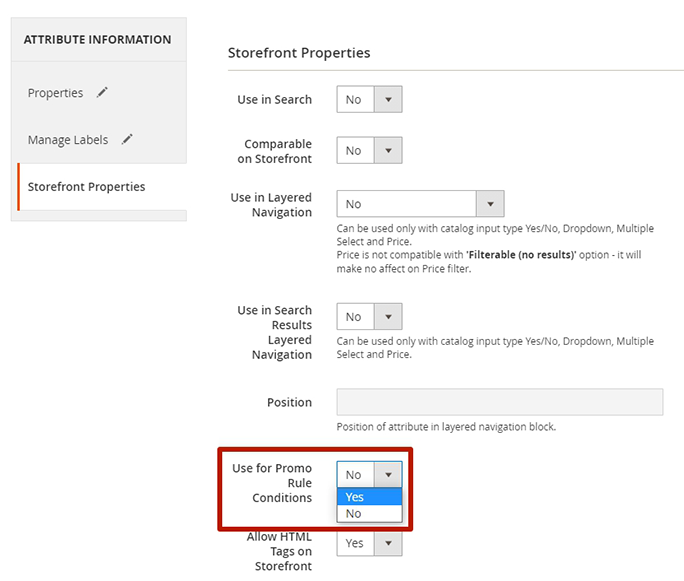Click the Attribute Information panel header

tap(97, 40)
